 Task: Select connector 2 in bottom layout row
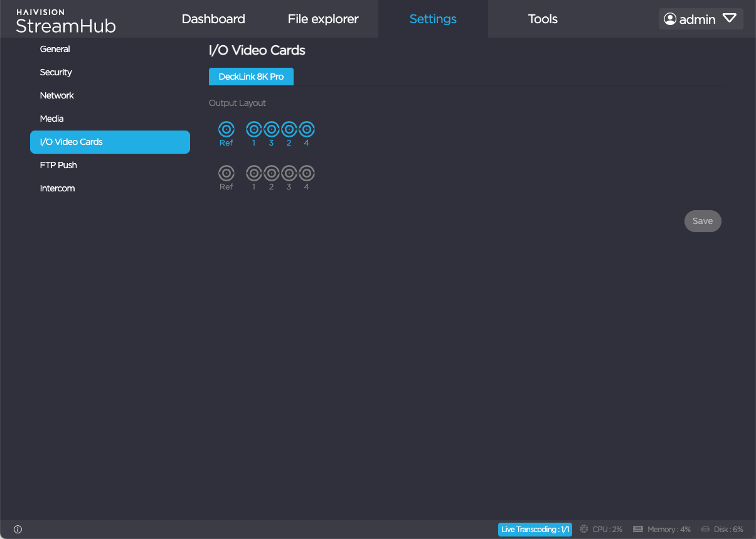271,173
